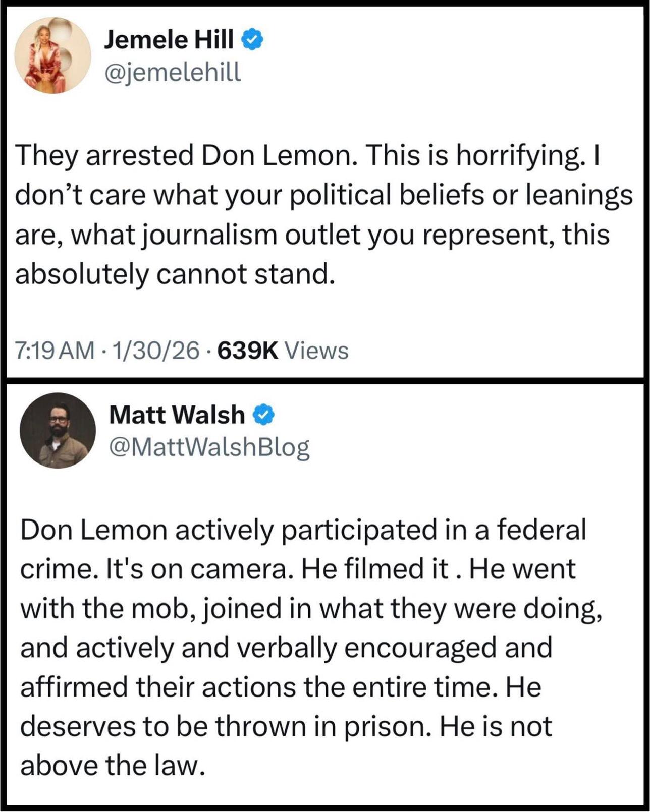Click the Matt Walsh display name

tap(177, 415)
